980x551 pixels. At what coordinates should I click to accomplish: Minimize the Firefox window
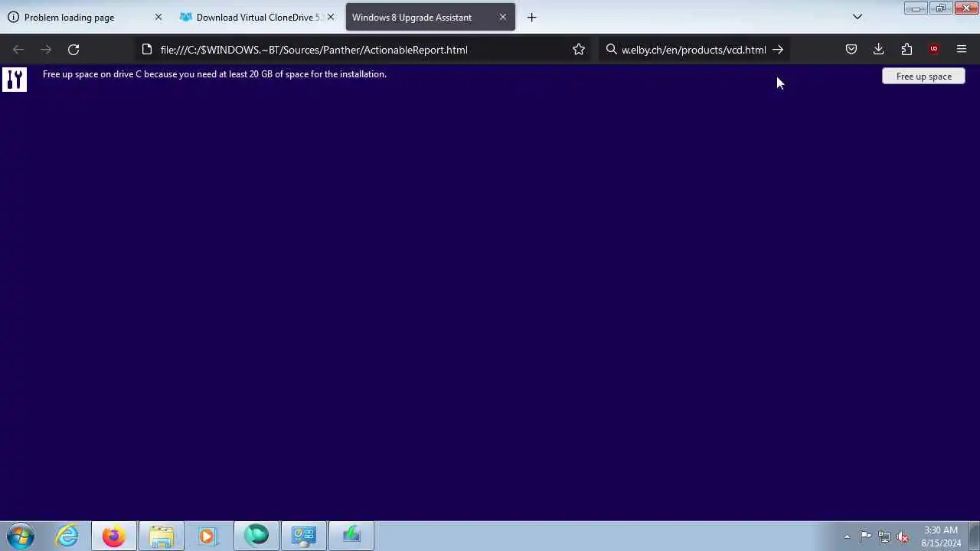coord(916,8)
